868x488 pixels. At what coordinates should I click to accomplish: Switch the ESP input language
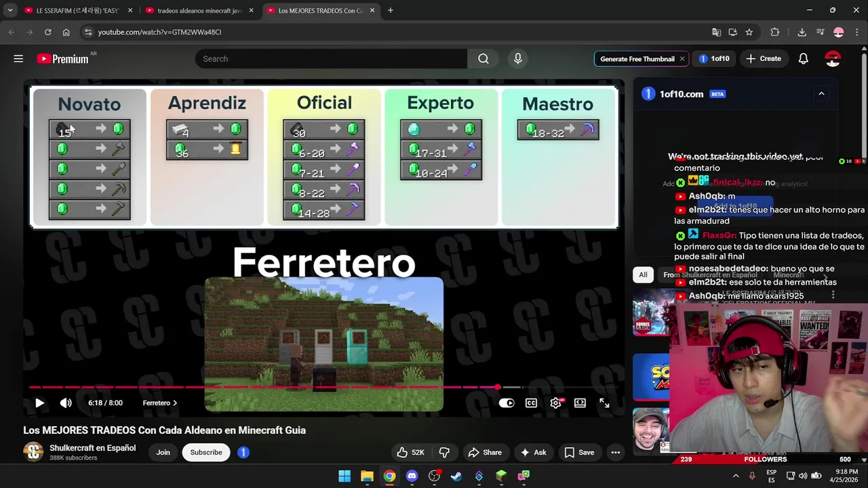tap(771, 476)
